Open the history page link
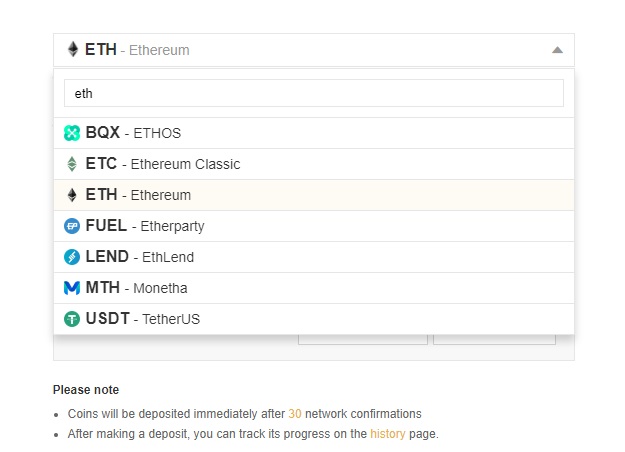 tap(387, 434)
